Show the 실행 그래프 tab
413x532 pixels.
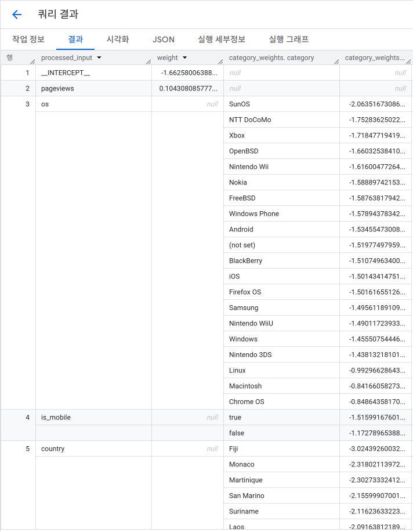(289, 39)
